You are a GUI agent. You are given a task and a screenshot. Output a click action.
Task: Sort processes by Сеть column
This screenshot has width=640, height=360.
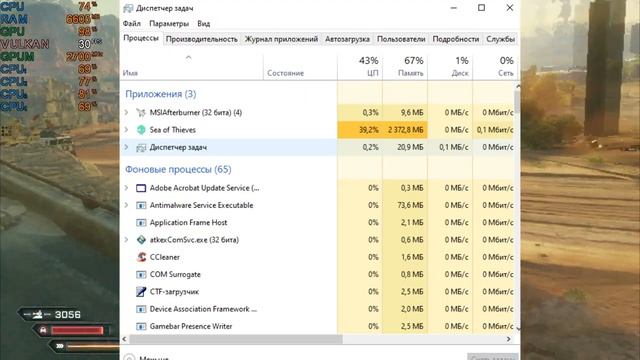click(x=495, y=67)
